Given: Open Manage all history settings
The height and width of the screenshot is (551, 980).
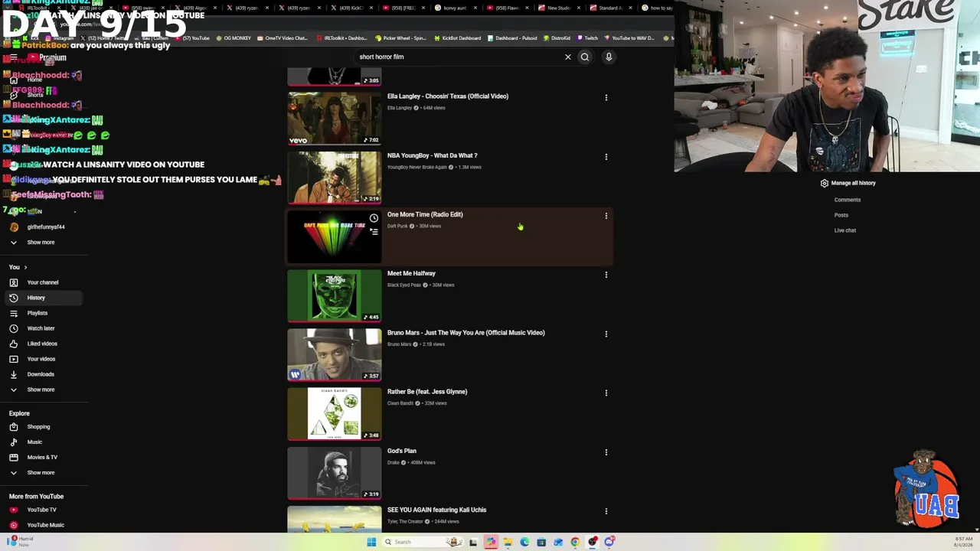Looking at the screenshot, I should (x=848, y=183).
